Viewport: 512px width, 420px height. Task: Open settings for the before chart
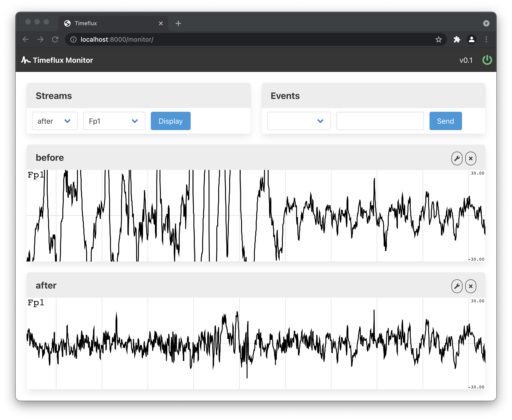pos(457,158)
